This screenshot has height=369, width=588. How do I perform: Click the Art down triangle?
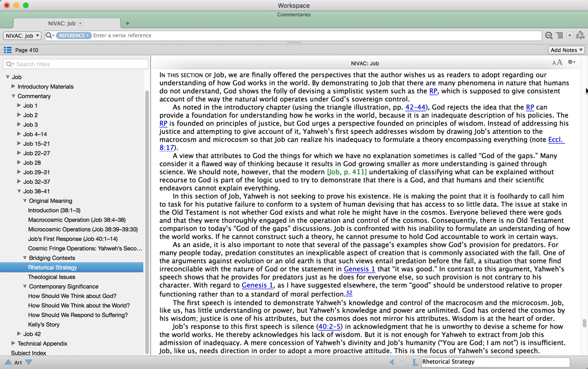click(x=29, y=362)
